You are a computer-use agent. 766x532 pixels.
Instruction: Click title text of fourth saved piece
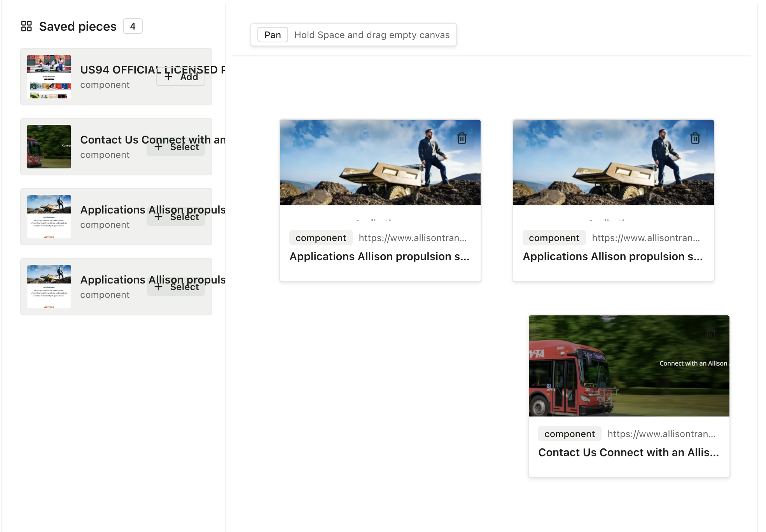[152, 280]
